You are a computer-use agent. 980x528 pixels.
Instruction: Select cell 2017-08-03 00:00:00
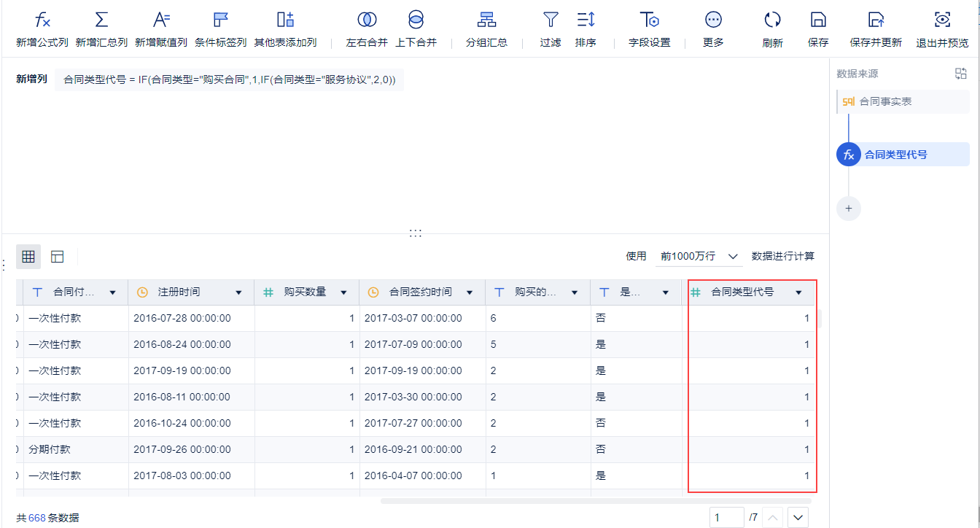[x=192, y=476]
